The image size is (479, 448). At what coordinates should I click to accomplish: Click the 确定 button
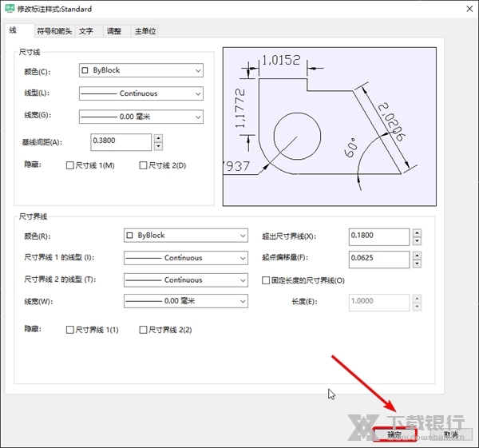click(x=394, y=434)
